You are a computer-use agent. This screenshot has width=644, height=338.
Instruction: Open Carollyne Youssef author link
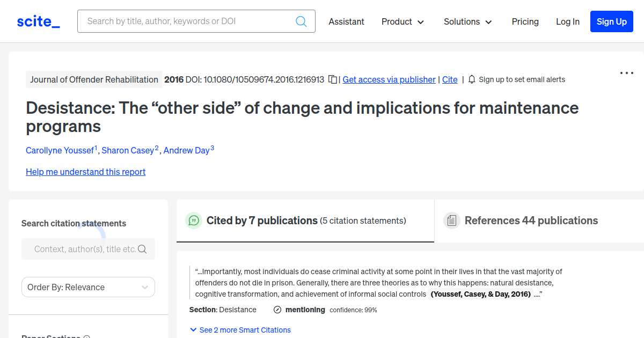click(x=60, y=150)
